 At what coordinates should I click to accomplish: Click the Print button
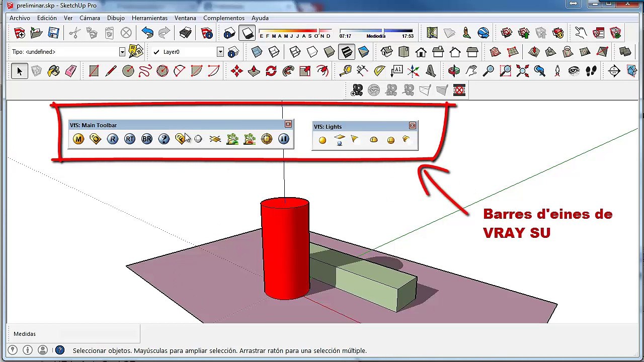185,34
